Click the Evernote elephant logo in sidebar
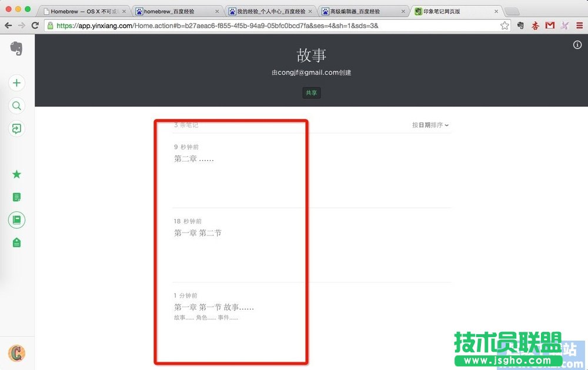 (x=16, y=49)
